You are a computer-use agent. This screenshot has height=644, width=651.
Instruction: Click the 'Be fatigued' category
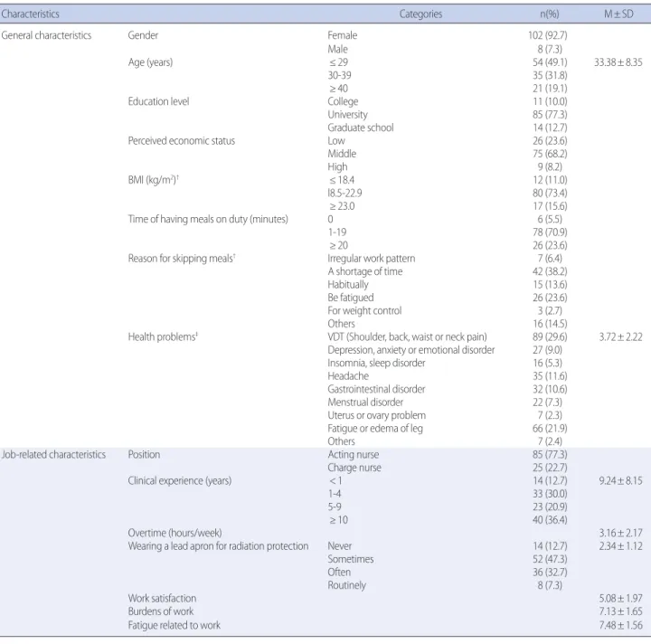click(351, 298)
